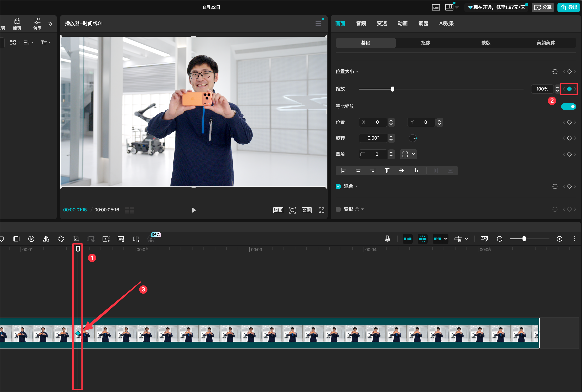Open the player panel menu
Screen dimensions: 582x392
click(318, 24)
